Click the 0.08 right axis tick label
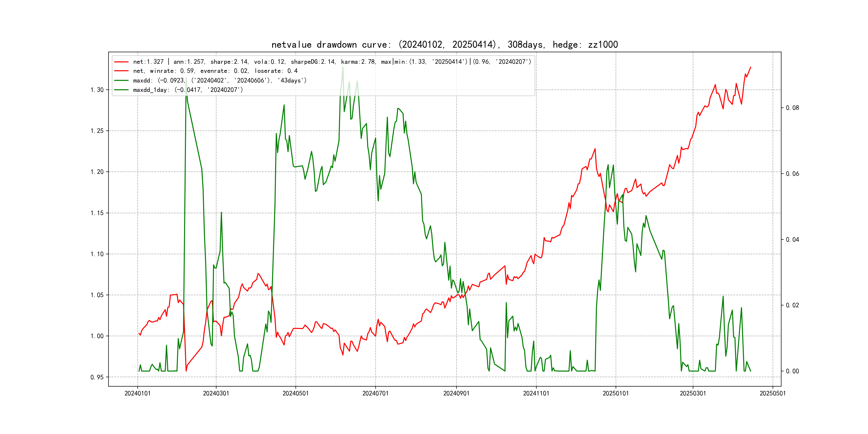 click(x=792, y=108)
